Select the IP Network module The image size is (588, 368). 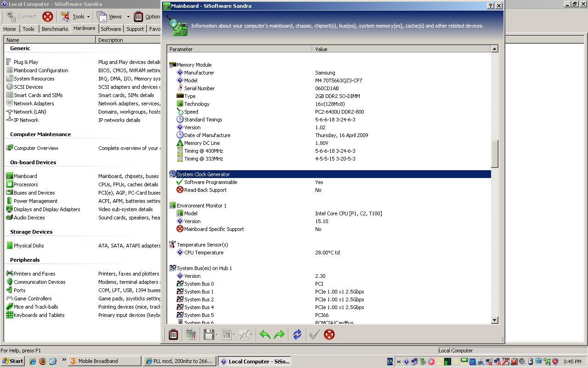coord(23,120)
